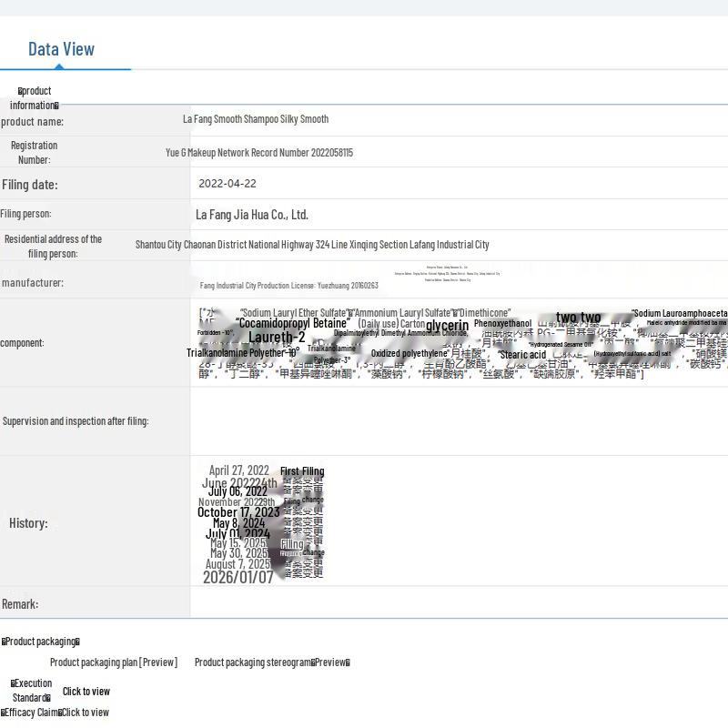Click to view the Execution Standard

click(86, 692)
